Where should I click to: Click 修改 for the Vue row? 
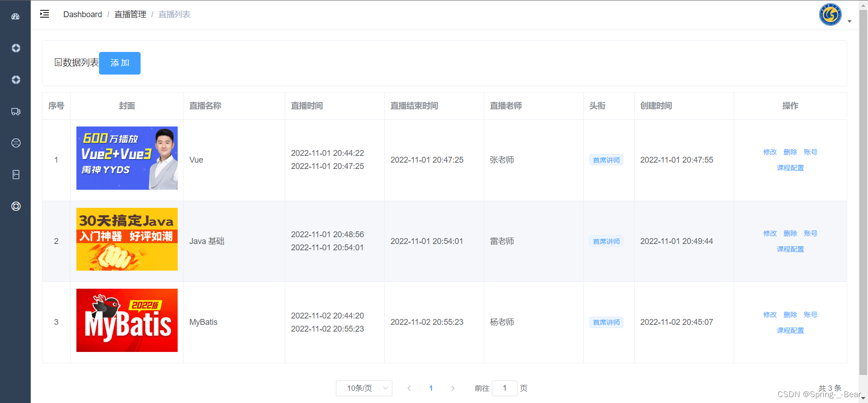coord(770,152)
